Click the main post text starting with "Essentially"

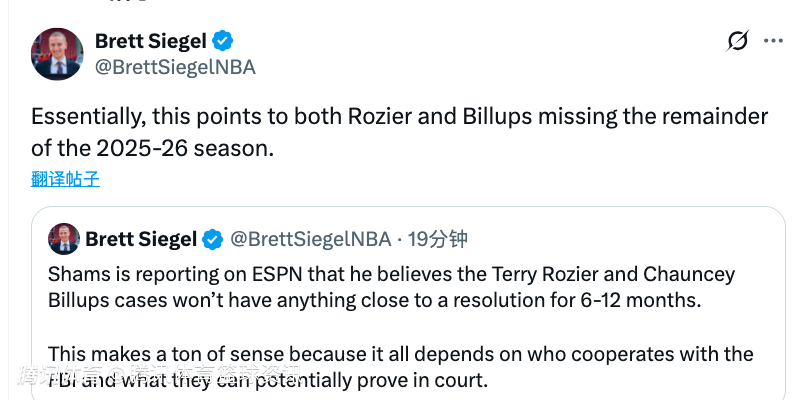(400, 131)
